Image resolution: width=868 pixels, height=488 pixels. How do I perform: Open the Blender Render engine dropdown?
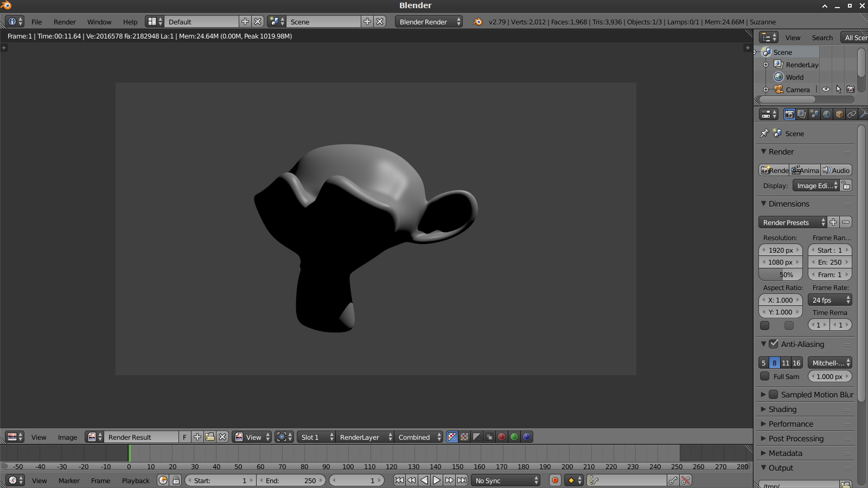pos(429,22)
